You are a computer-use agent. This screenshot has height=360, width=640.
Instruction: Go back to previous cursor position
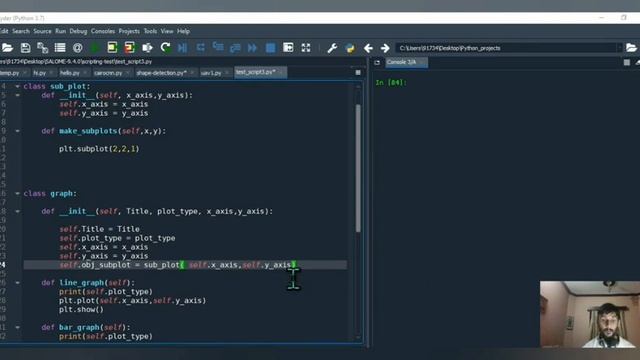point(368,48)
